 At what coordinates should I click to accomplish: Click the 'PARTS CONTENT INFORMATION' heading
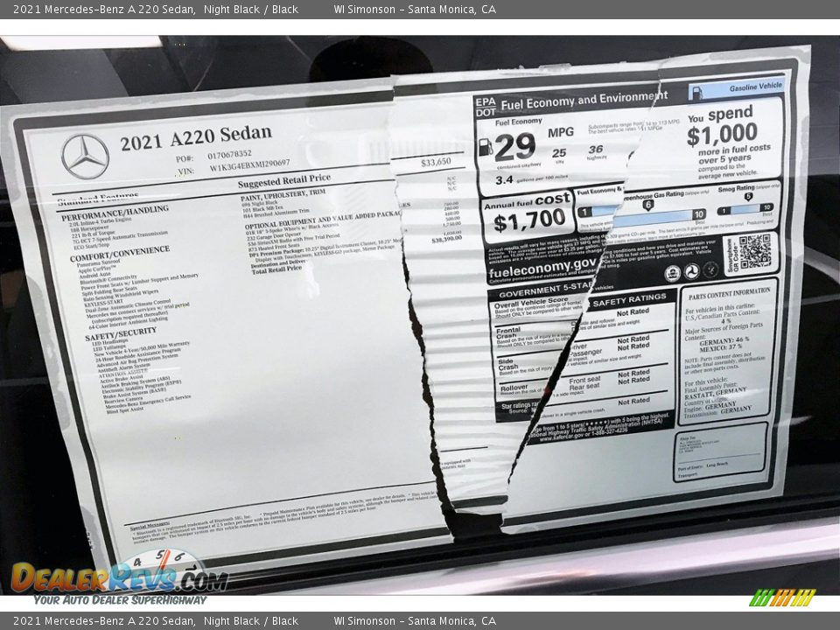[x=729, y=293]
